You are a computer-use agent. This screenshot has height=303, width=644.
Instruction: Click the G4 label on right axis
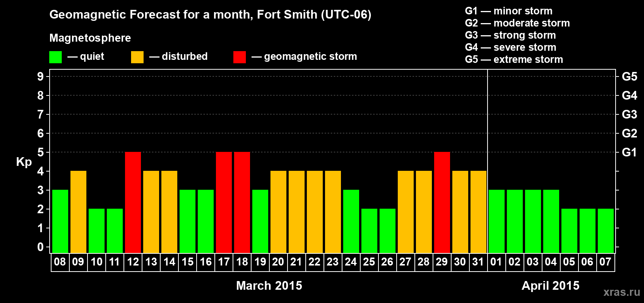pyautogui.click(x=629, y=95)
